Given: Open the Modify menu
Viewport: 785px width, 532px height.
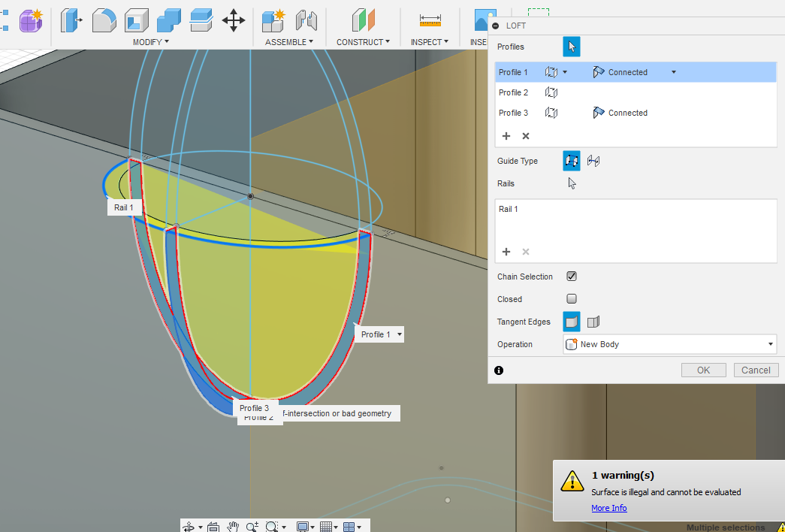Looking at the screenshot, I should [x=149, y=41].
